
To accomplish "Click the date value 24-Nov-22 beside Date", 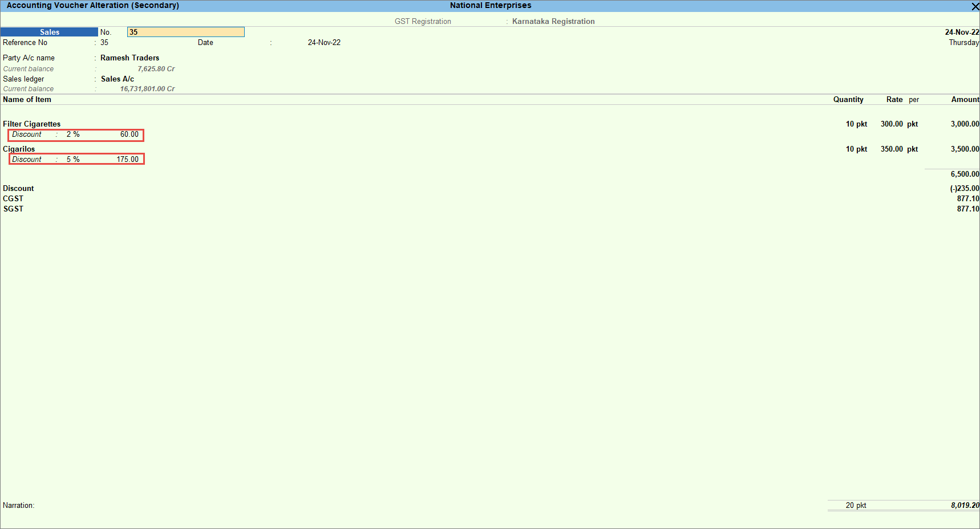I will coord(324,43).
